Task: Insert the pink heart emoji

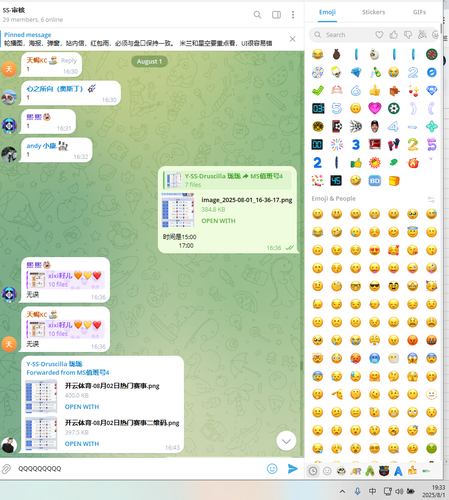Action: tap(374, 108)
